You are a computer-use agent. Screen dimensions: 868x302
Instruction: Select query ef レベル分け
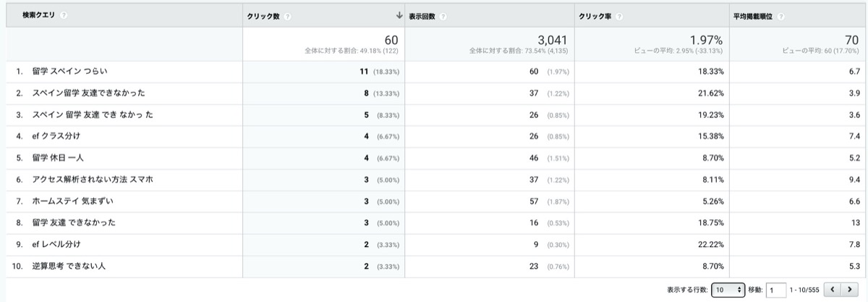56,245
